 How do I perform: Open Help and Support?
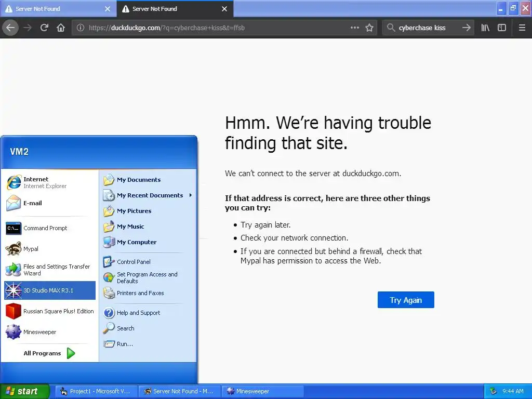(148, 313)
